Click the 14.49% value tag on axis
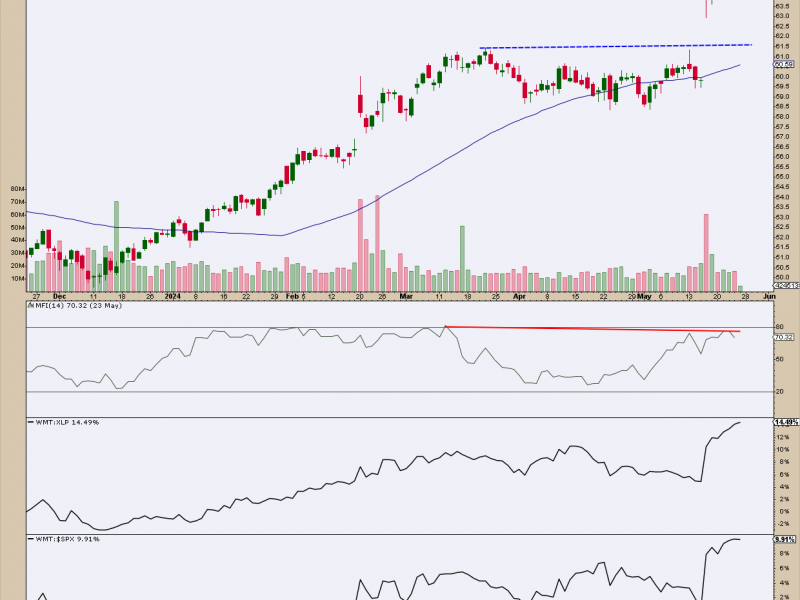Viewport: 800px width, 600px height. coord(786,422)
